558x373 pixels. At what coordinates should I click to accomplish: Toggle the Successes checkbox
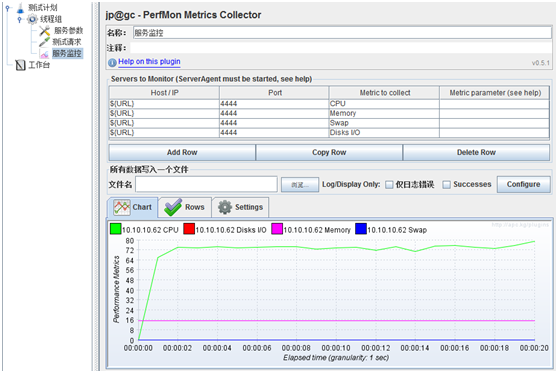click(x=446, y=185)
